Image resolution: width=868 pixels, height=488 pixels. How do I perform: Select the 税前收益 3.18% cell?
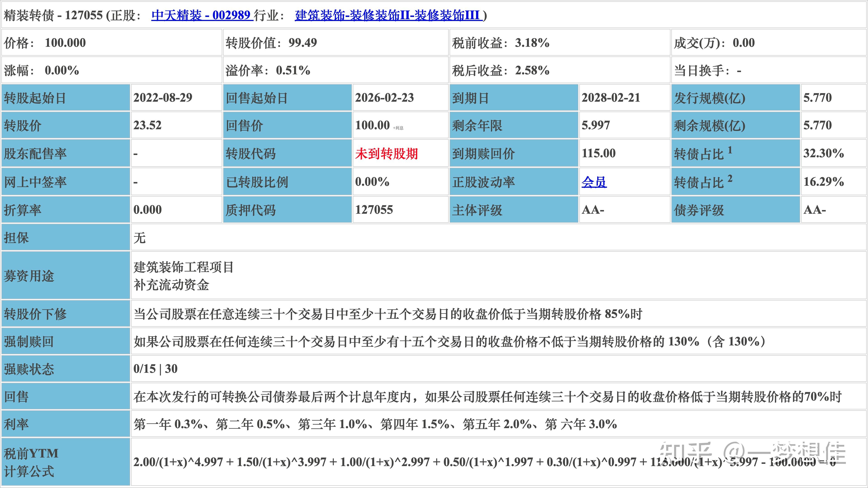coord(560,42)
